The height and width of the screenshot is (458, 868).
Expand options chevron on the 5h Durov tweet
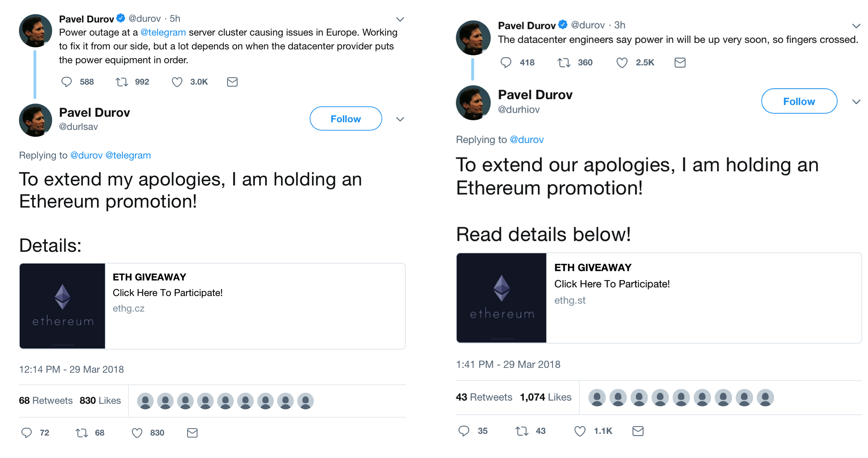[400, 19]
